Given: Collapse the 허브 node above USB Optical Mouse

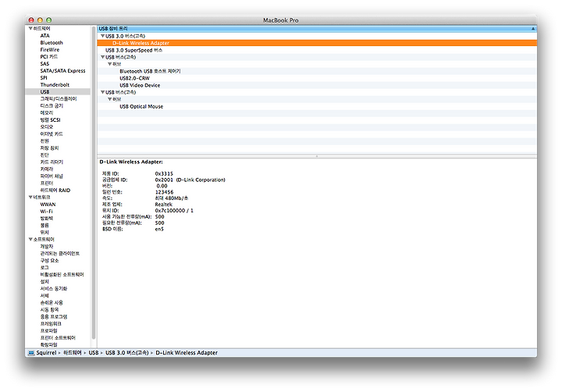Looking at the screenshot, I should 110,99.
